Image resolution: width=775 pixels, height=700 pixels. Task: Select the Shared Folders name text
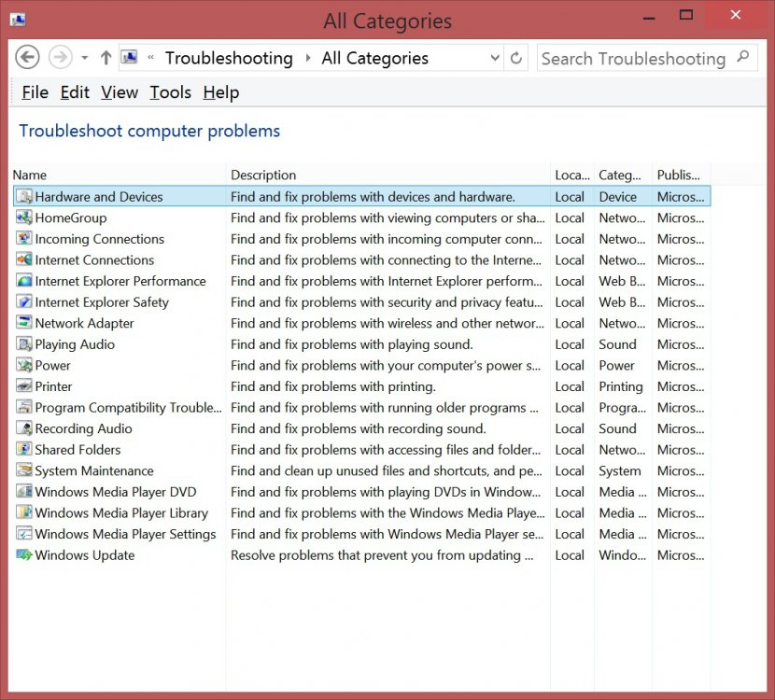tap(77, 450)
